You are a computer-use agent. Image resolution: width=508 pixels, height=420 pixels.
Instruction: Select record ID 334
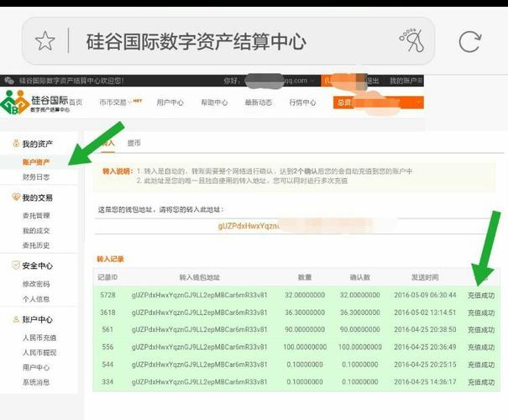[107, 381]
